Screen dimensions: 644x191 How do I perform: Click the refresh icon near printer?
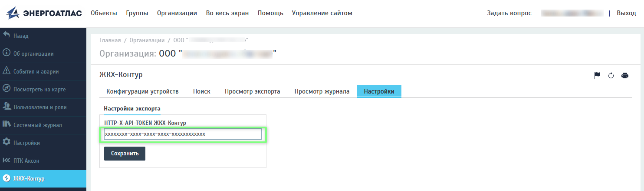[x=611, y=75]
